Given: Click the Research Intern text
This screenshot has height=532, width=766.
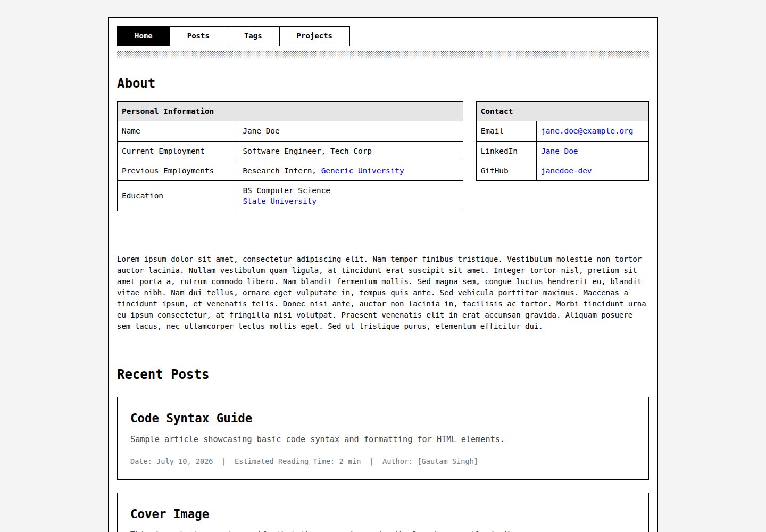Looking at the screenshot, I should [x=279, y=171].
